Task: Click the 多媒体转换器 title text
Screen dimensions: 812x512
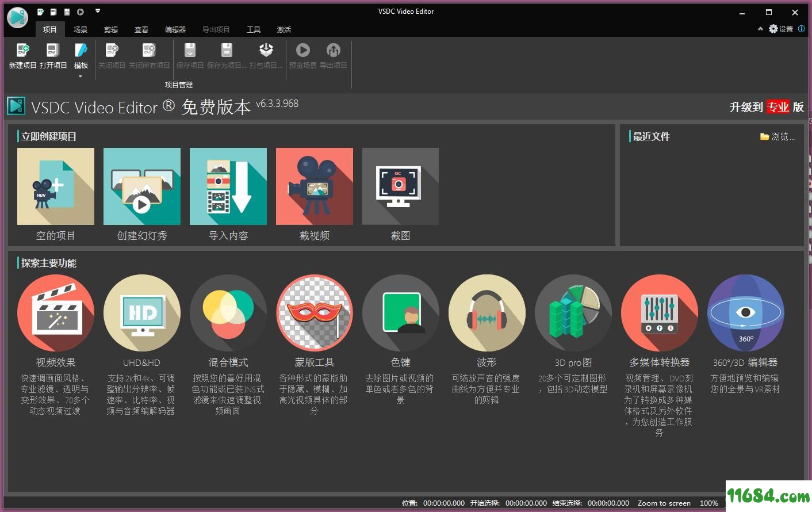Action: pyautogui.click(x=660, y=362)
